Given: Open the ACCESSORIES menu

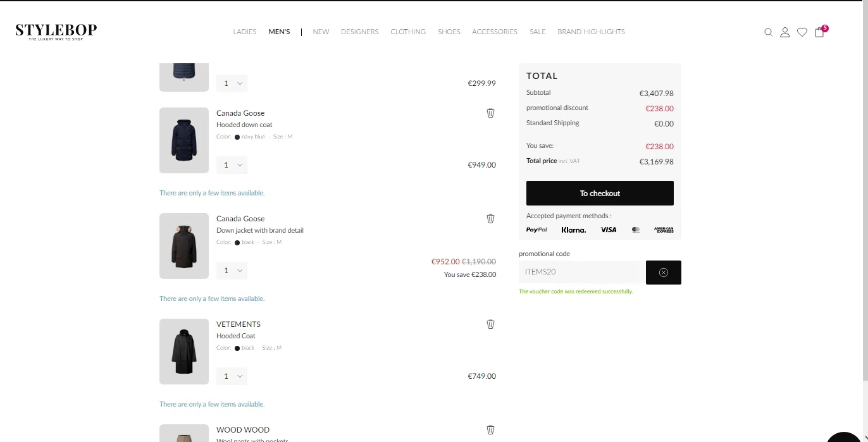Looking at the screenshot, I should (x=495, y=32).
